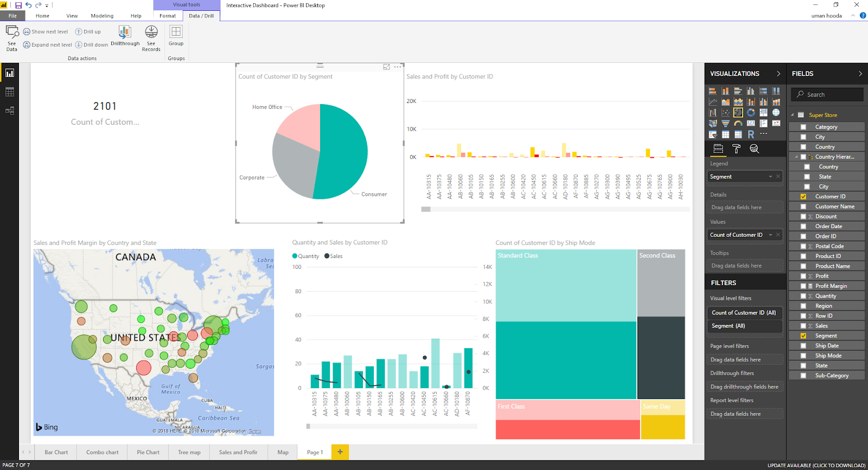Open More options ellipsis on pie visual
868x470 pixels.
pyautogui.click(x=398, y=67)
